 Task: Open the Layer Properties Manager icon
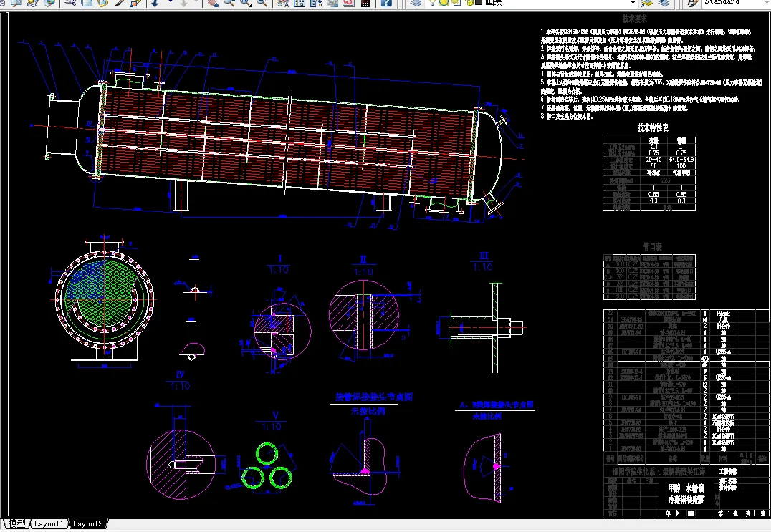click(x=416, y=2)
